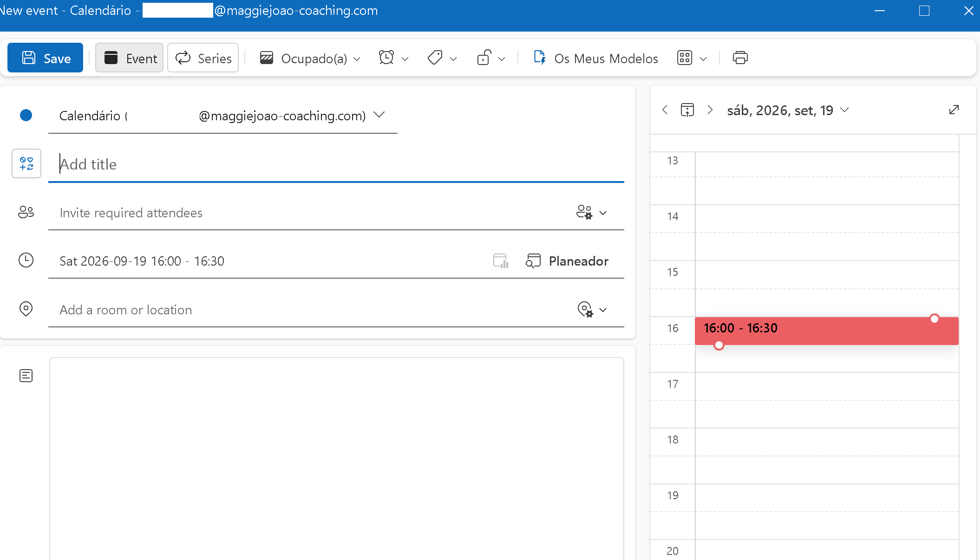Open Os Meus Modelos templates
This screenshot has height=560, width=980.
tap(595, 59)
